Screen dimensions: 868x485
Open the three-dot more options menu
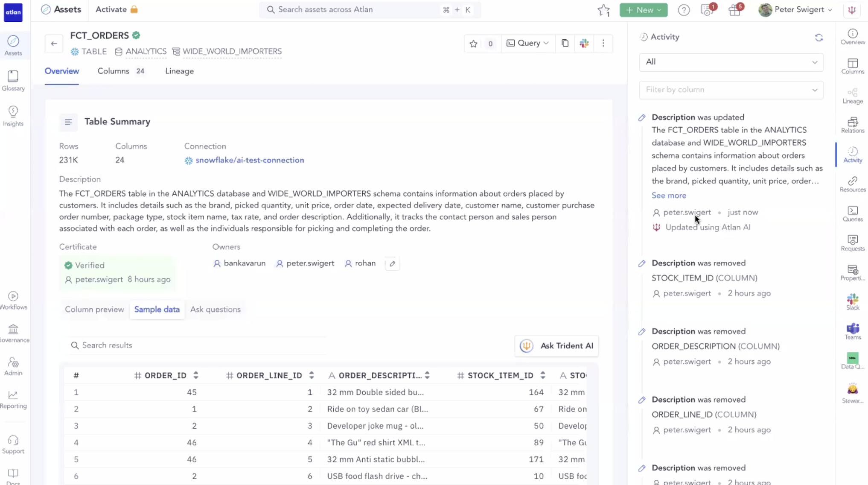coord(603,44)
